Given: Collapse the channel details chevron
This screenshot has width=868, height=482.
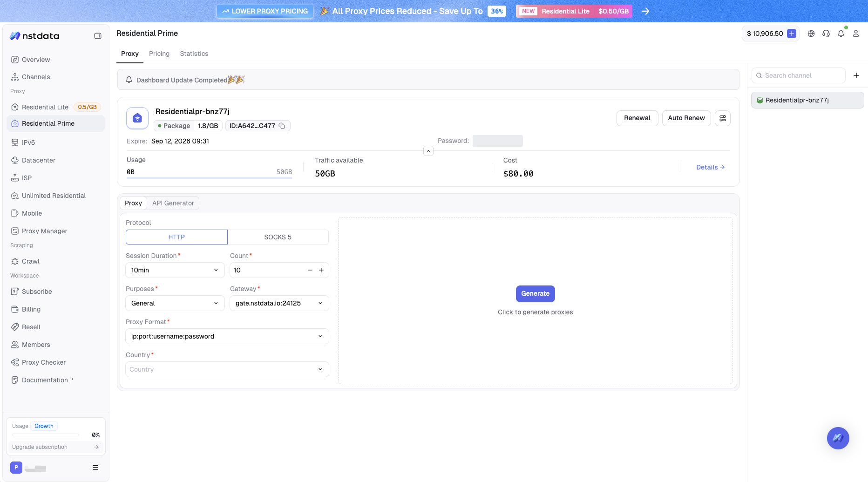Looking at the screenshot, I should pyautogui.click(x=428, y=151).
